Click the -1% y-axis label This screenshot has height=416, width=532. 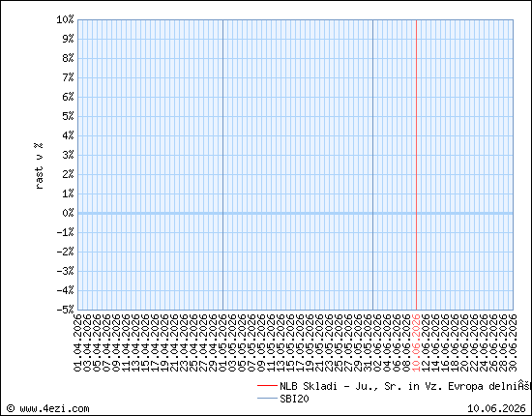click(x=65, y=232)
